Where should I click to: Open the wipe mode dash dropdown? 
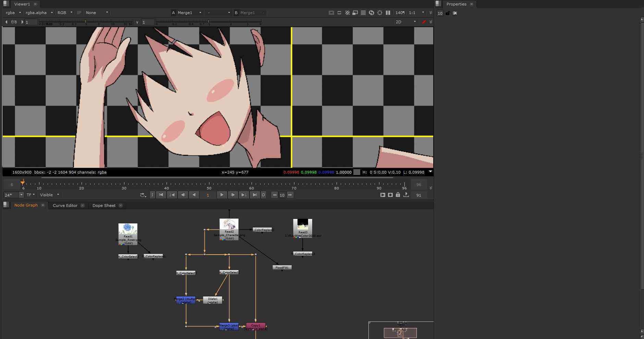pyautogui.click(x=219, y=13)
